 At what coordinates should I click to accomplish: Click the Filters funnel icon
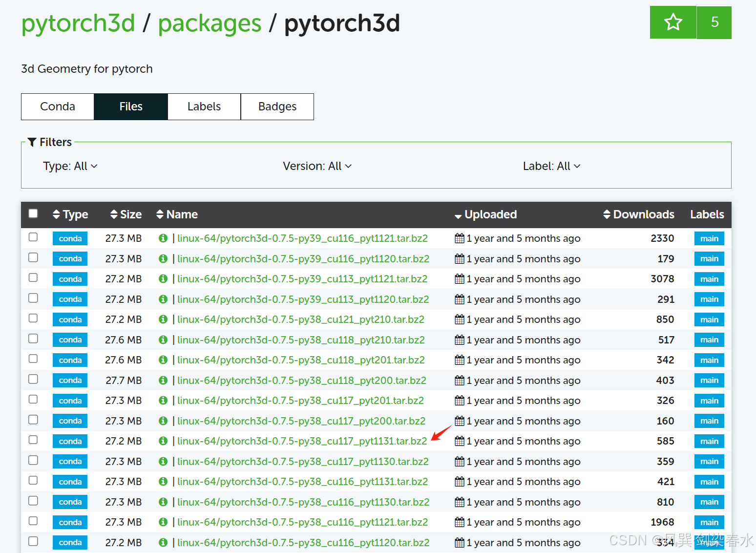click(32, 142)
